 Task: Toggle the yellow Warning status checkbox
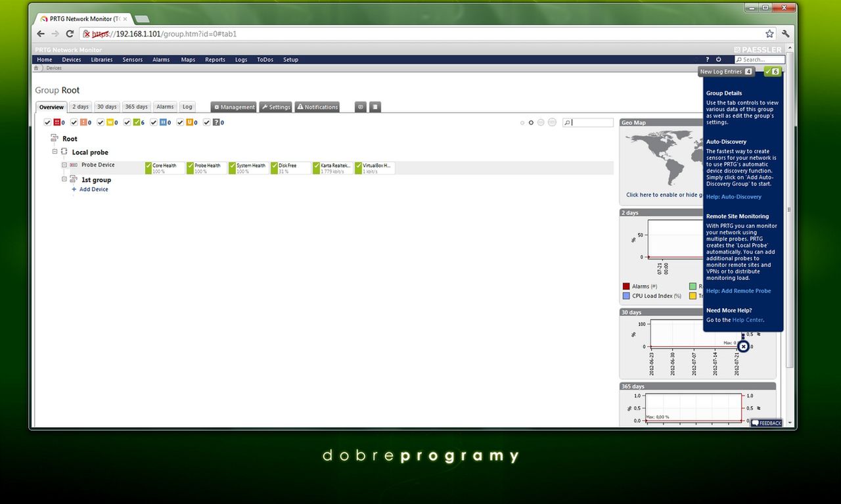point(101,122)
